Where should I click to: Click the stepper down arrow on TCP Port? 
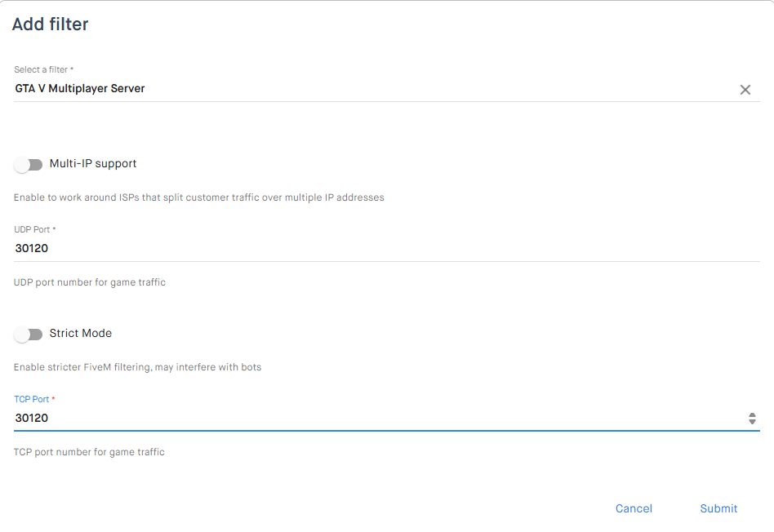tap(752, 421)
